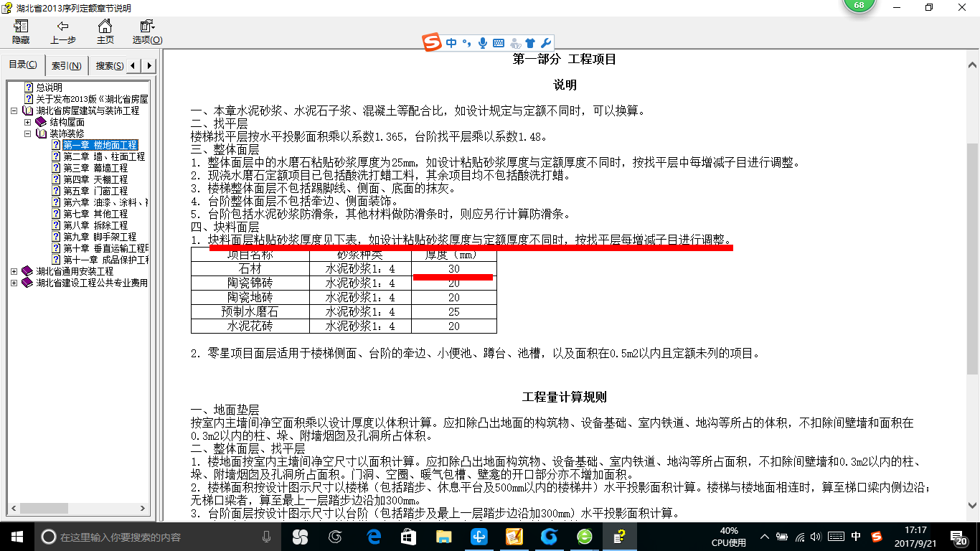
Task: Click the question-mark icon beside 总说明
Action: 29,88
